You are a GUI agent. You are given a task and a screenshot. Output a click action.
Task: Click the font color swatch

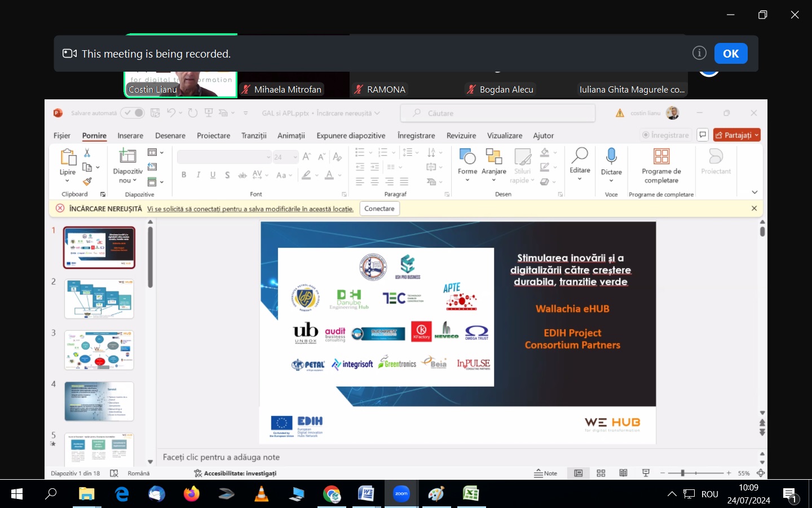pos(329,176)
